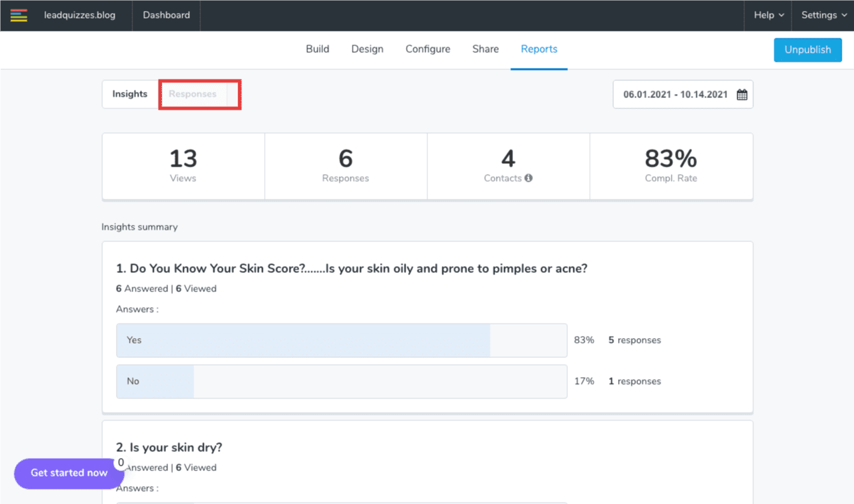Switch to the Responses sub-tab
This screenshot has width=854, height=504.
click(x=193, y=94)
